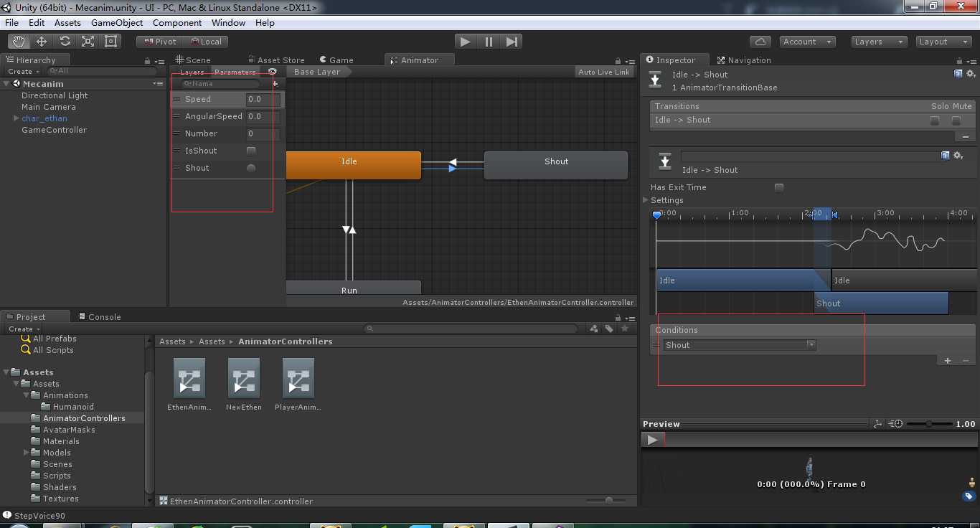Open the Account dropdown
The image size is (980, 528).
click(807, 42)
